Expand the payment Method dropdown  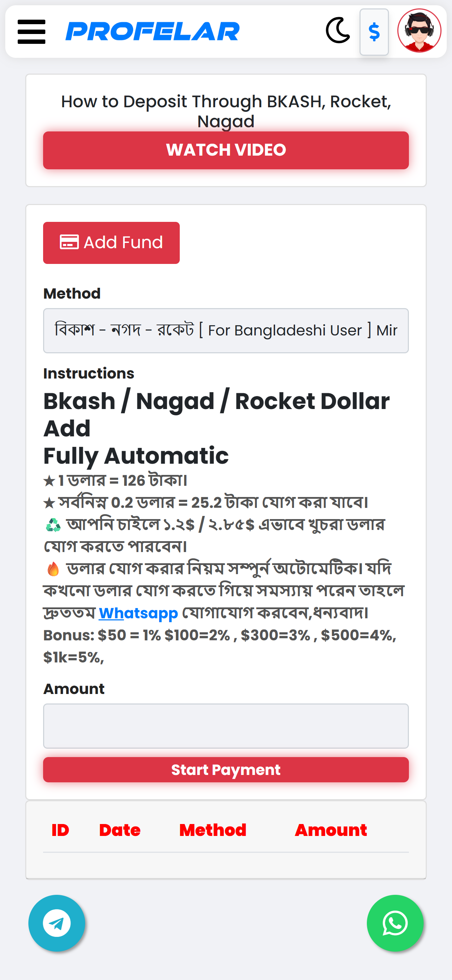coord(226,330)
